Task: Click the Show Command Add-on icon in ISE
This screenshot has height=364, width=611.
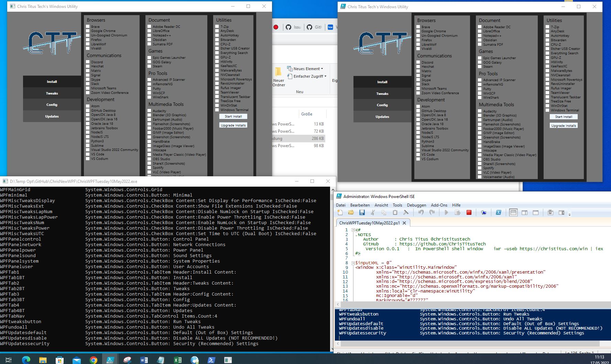Action: pyautogui.click(x=561, y=213)
